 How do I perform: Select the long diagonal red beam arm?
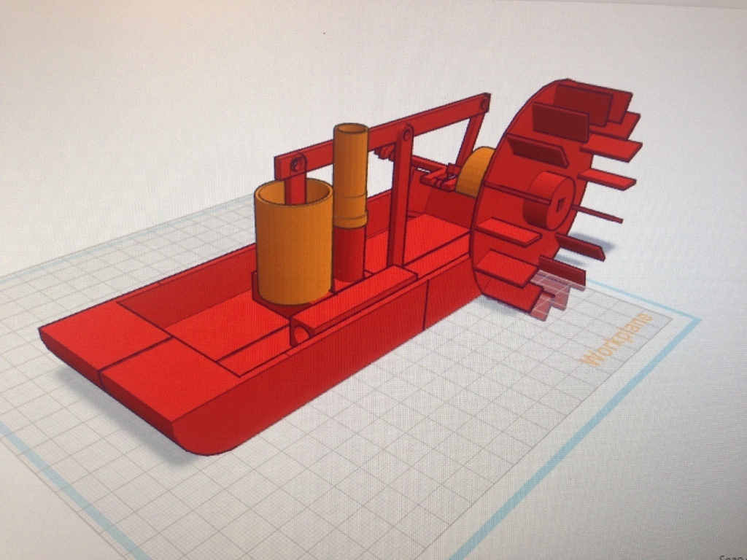tap(381, 138)
